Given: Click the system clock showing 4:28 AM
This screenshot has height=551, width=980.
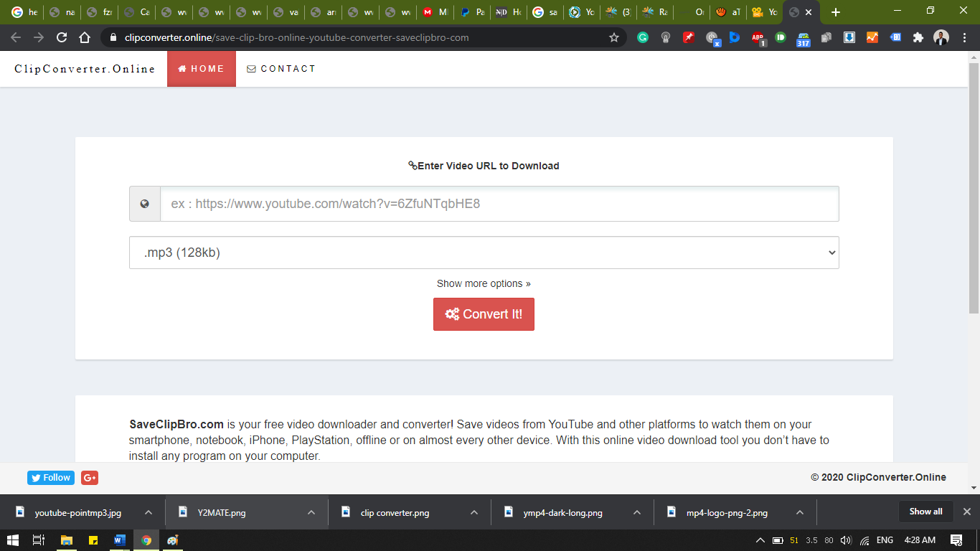Looking at the screenshot, I should coord(919,540).
